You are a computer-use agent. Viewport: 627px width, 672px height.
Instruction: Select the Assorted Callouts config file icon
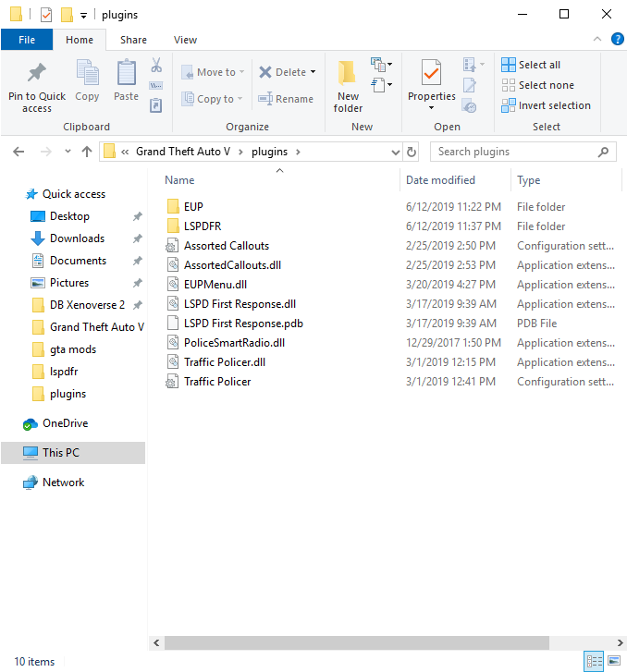pos(172,245)
